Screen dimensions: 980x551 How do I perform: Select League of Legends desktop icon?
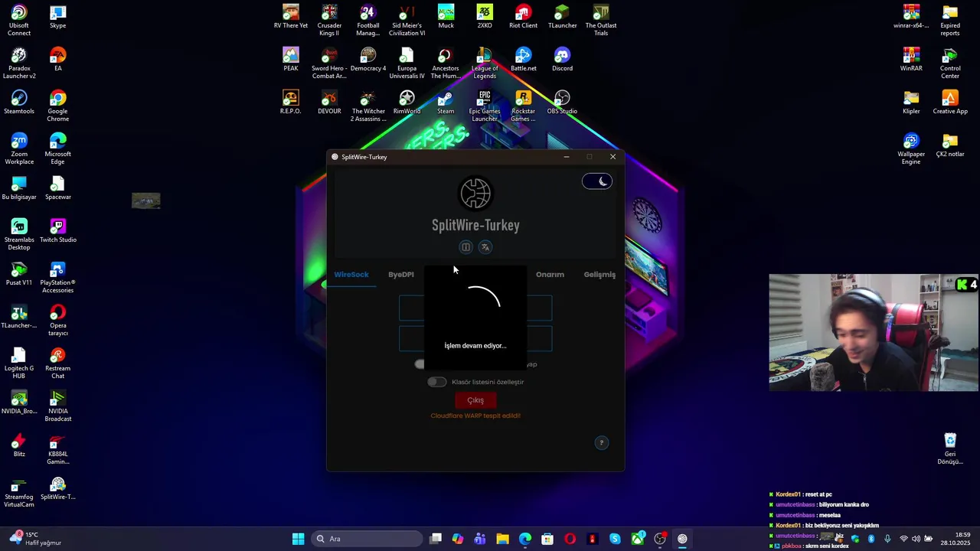(x=485, y=64)
